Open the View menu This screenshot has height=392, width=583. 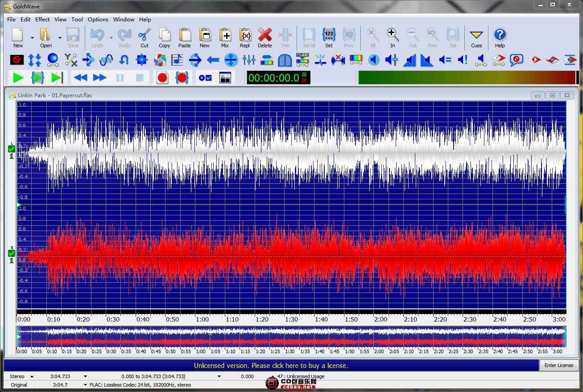pos(60,19)
